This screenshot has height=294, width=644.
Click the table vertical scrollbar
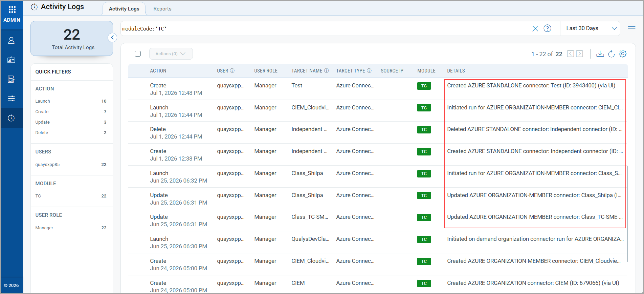tap(627, 213)
